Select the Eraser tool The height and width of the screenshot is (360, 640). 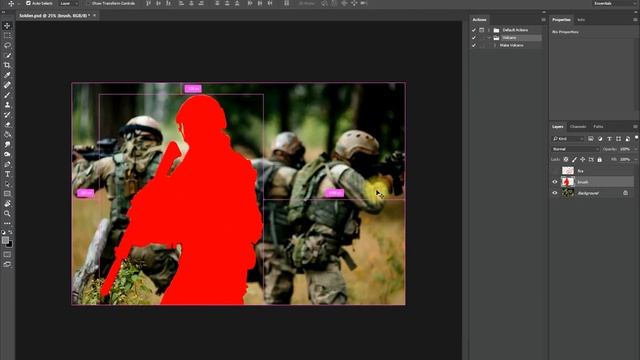[x=7, y=124]
